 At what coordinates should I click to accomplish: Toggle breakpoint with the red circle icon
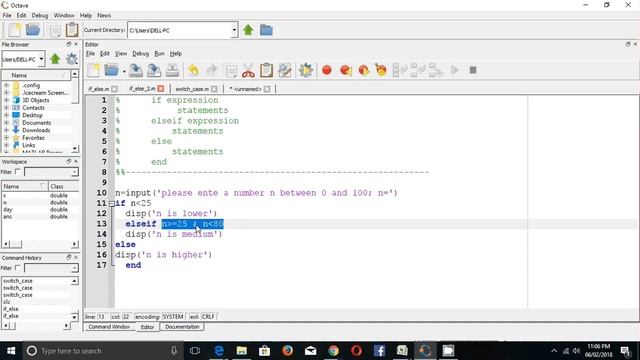(x=327, y=70)
